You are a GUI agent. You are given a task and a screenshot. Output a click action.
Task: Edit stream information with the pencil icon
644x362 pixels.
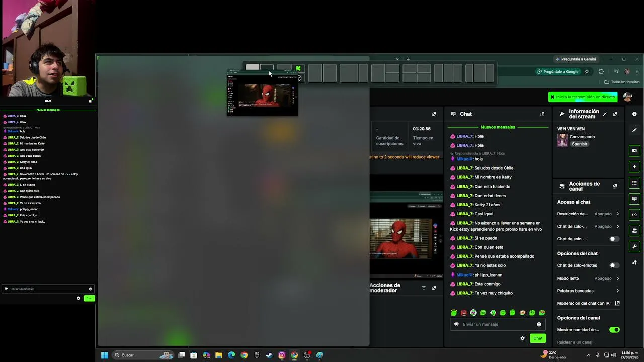tap(605, 114)
